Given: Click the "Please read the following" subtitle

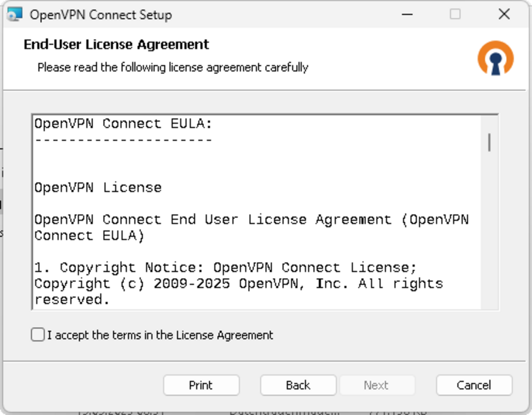Looking at the screenshot, I should coord(172,67).
